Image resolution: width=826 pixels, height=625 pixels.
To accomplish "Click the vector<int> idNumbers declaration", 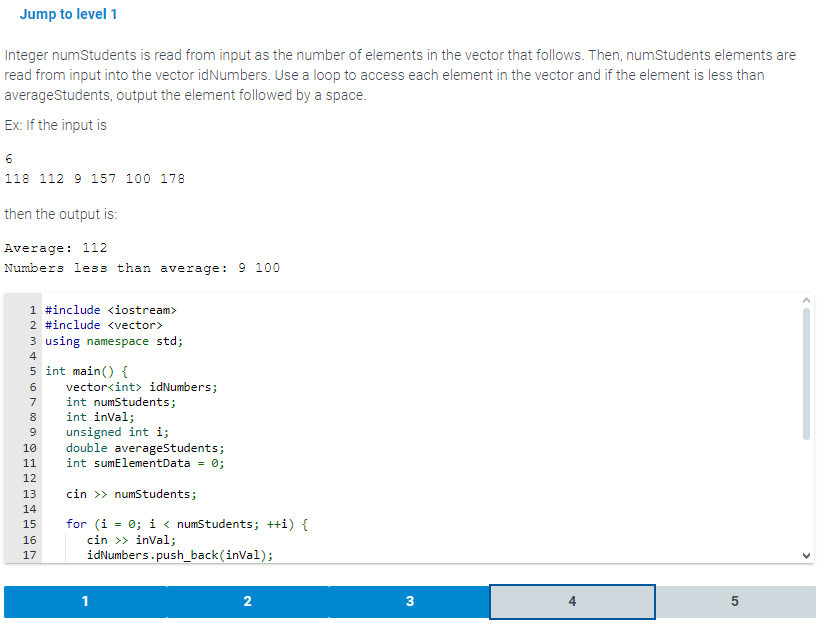I will coord(143,386).
